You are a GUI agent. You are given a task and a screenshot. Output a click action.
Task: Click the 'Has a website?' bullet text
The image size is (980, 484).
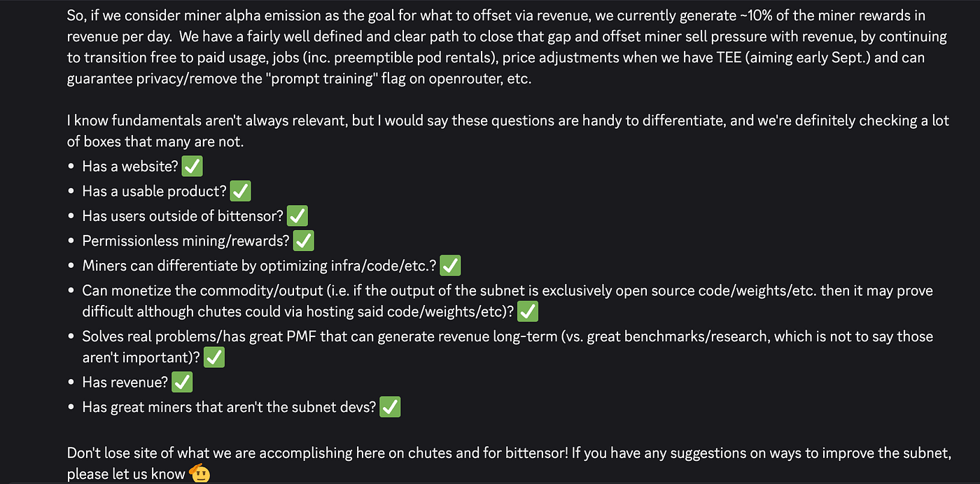(x=130, y=167)
